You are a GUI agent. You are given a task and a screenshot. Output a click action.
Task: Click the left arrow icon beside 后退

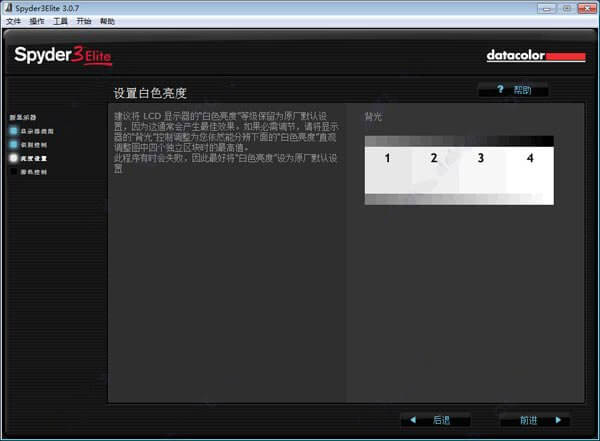coord(413,420)
